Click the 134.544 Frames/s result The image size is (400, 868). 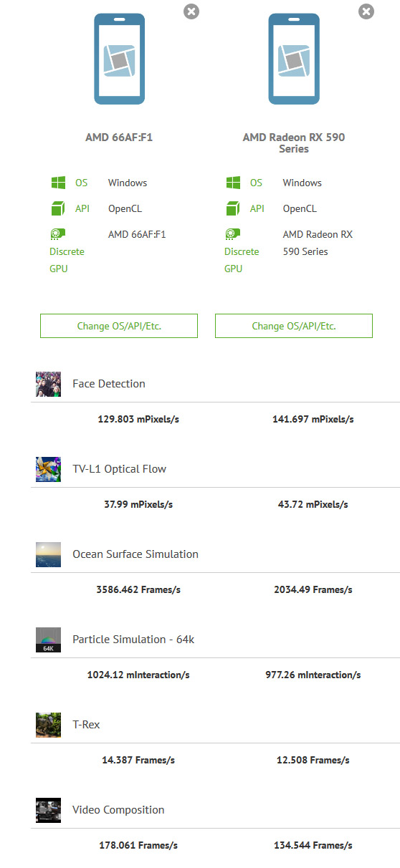[x=313, y=846]
